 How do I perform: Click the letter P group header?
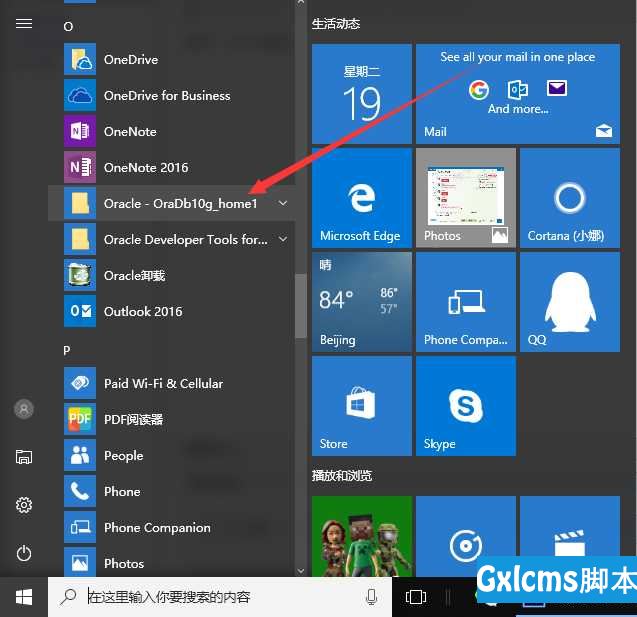(x=67, y=350)
